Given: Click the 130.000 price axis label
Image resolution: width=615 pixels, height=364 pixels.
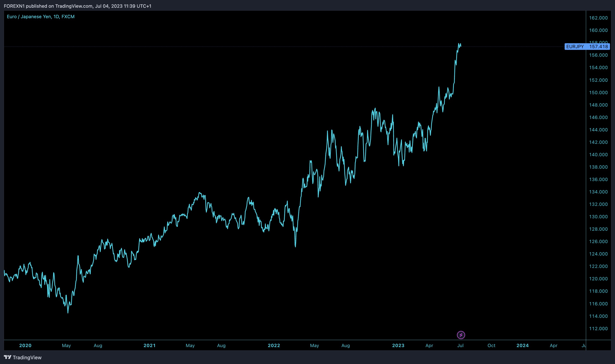Looking at the screenshot, I should click(598, 217).
